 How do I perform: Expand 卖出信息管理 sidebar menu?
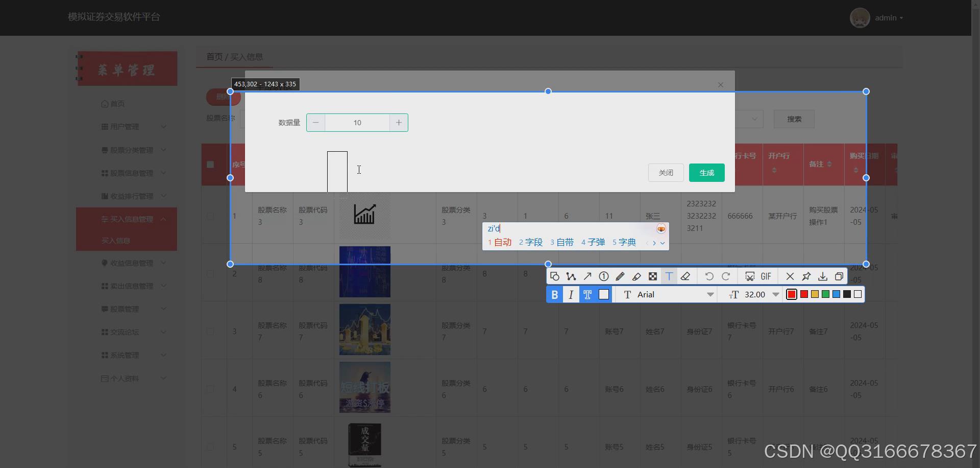click(127, 286)
